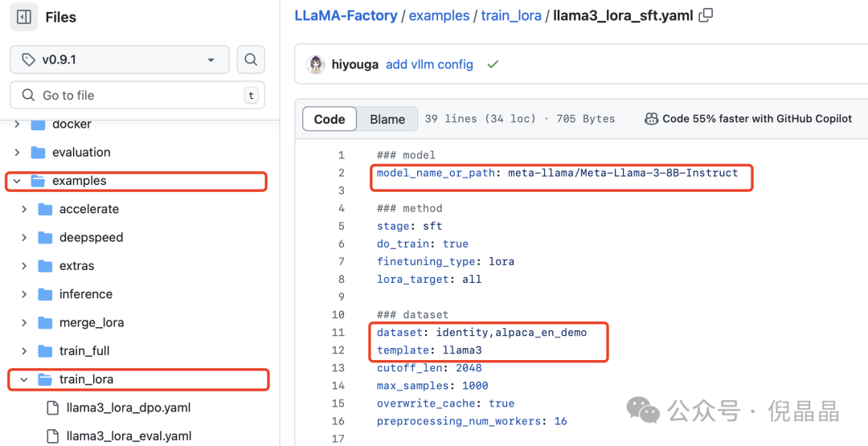This screenshot has height=446, width=868.
Task: Click the GitHub Copilot icon
Action: pyautogui.click(x=652, y=118)
